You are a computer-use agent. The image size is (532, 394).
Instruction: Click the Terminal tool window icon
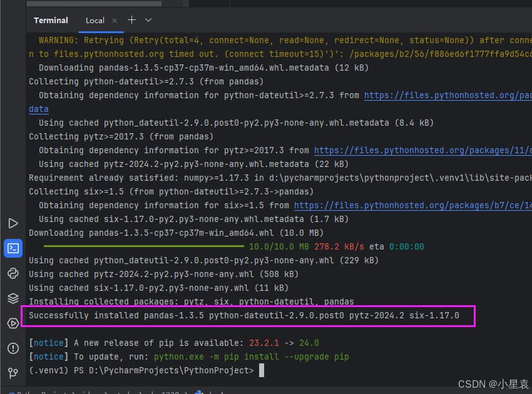[x=13, y=248]
